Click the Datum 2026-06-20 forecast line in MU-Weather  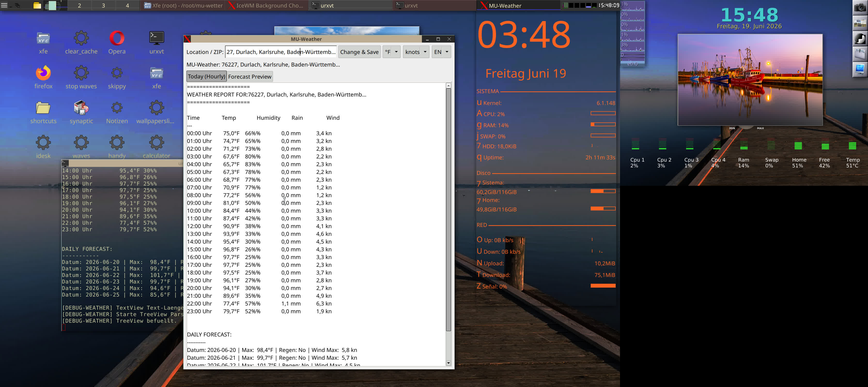[272, 350]
